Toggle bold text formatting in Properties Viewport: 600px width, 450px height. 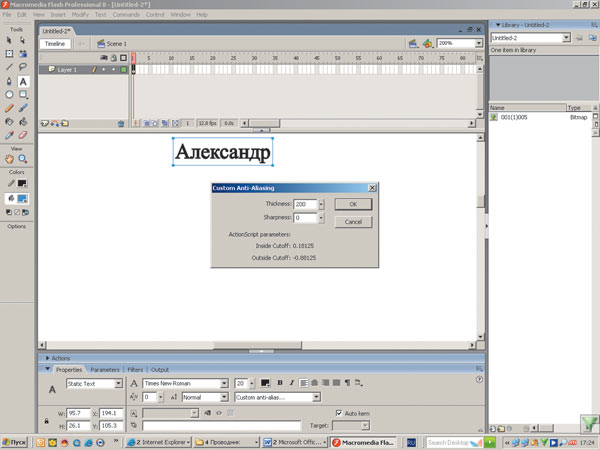[x=279, y=383]
